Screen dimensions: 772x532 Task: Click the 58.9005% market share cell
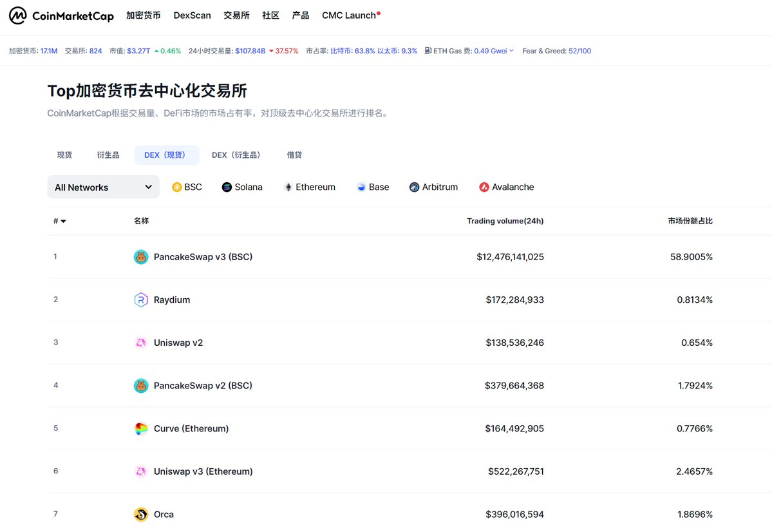[x=692, y=256]
